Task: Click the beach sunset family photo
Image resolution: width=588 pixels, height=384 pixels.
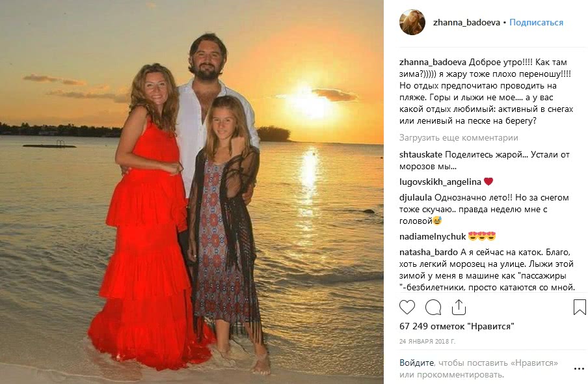Action: coord(192,192)
